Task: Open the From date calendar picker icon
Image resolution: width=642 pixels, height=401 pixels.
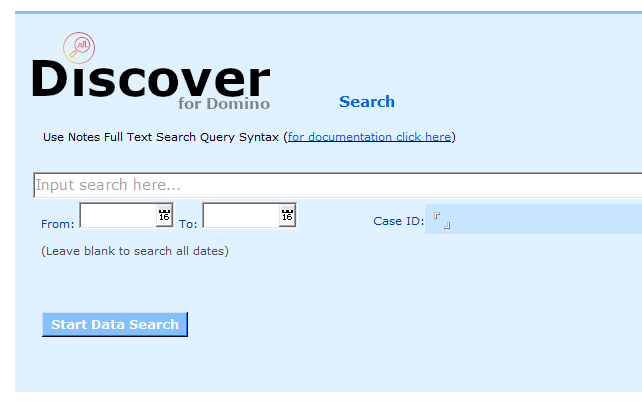Action: [164, 215]
